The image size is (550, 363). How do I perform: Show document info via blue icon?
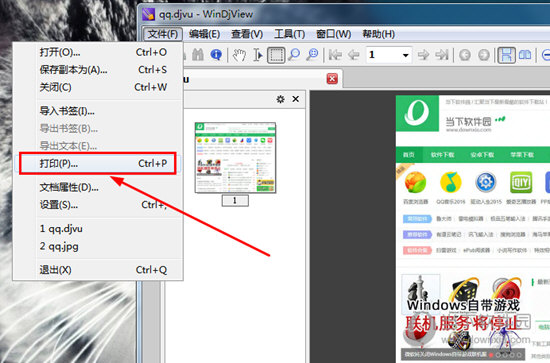(x=216, y=55)
